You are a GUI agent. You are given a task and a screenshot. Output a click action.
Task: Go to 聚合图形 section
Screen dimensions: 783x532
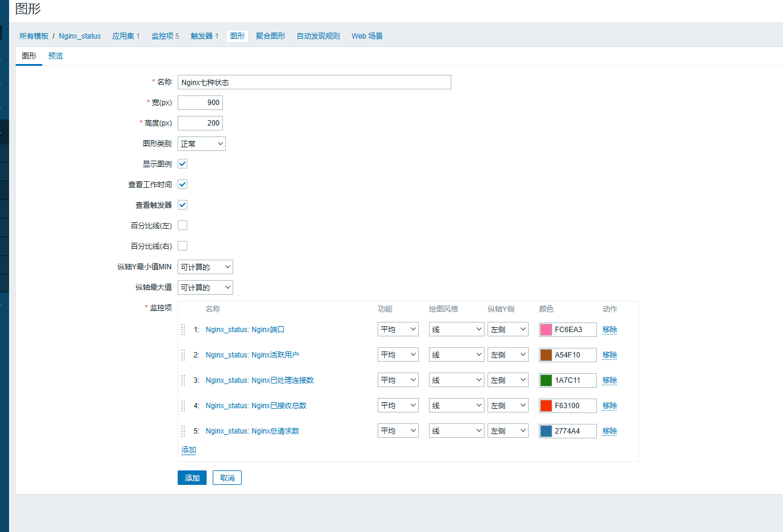click(x=271, y=36)
